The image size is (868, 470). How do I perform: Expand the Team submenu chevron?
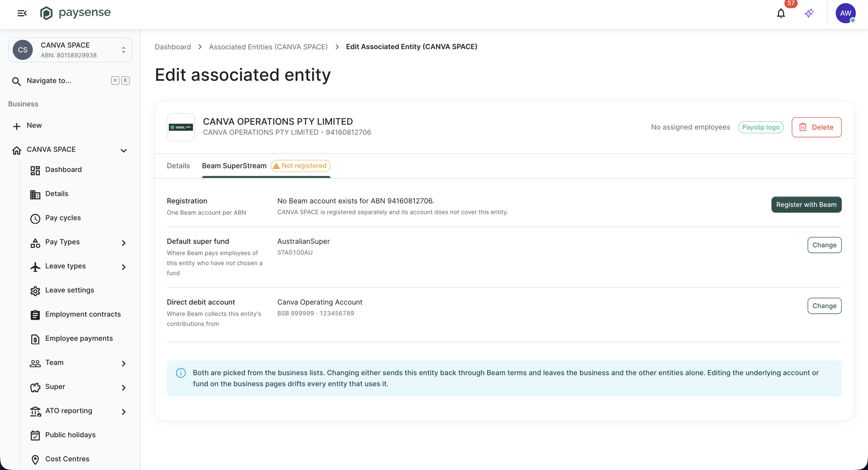124,363
